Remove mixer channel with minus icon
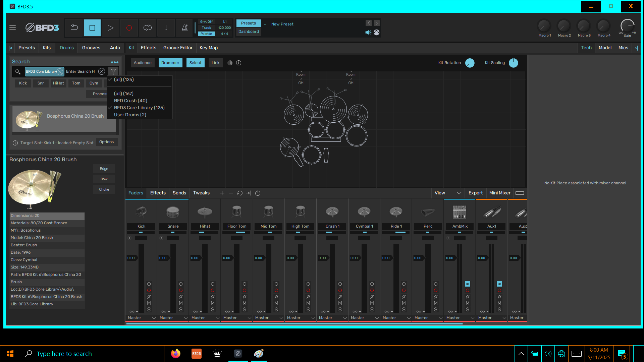The width and height of the screenshot is (644, 362). (231, 193)
